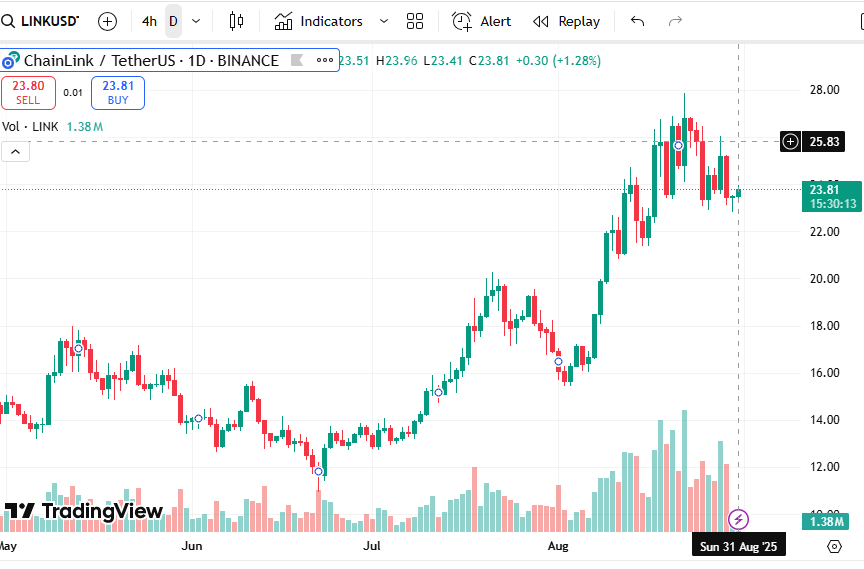
Task: Click the purple lightning event marker
Action: (x=738, y=519)
